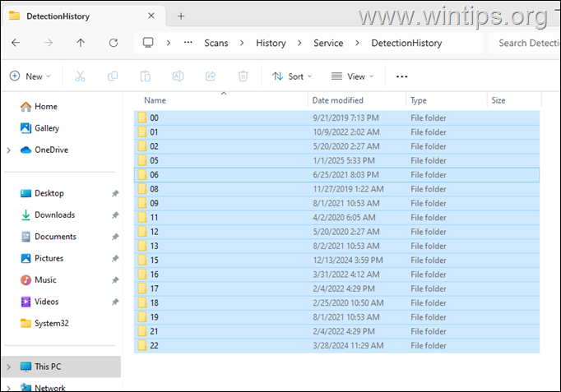Navigate to Scans in breadcrumb
Image resolution: width=561 pixels, height=392 pixels.
pyautogui.click(x=216, y=43)
